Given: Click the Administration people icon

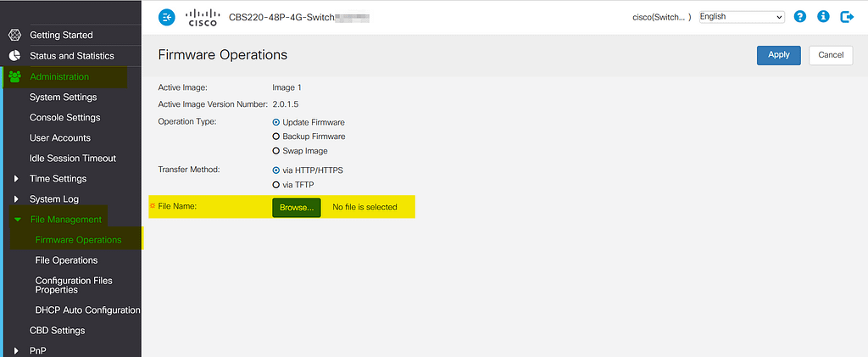Looking at the screenshot, I should pos(14,76).
